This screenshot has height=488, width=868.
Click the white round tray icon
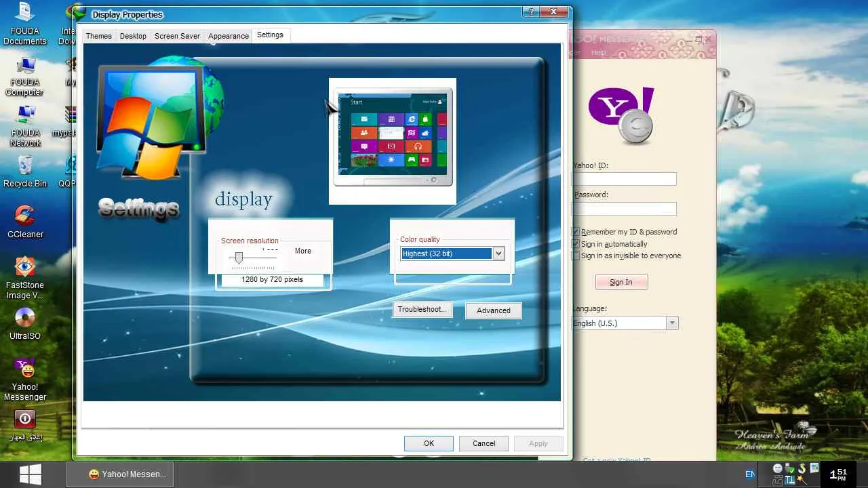tap(778, 469)
